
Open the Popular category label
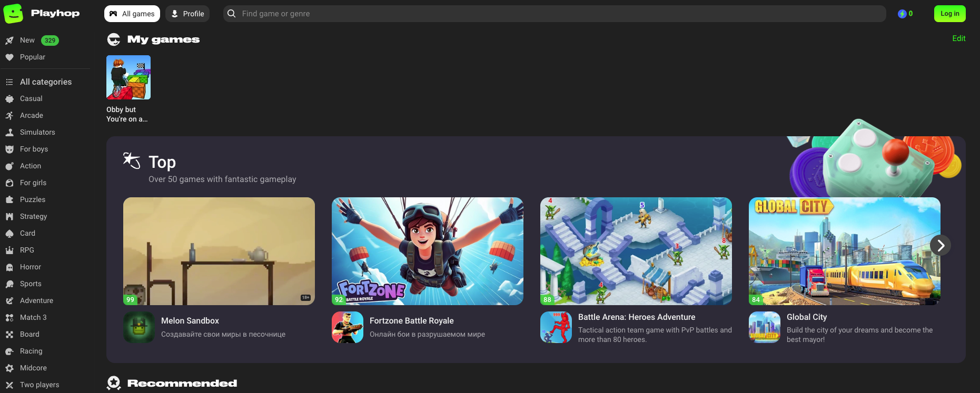point(33,57)
